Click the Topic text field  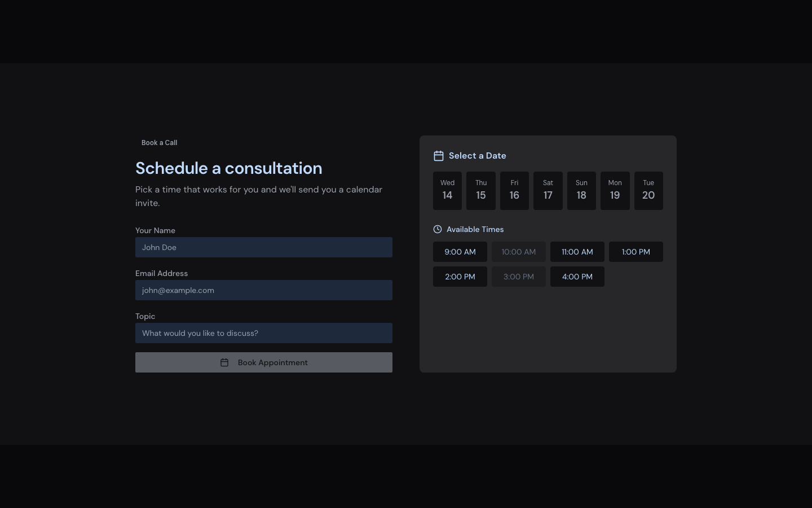pyautogui.click(x=264, y=333)
